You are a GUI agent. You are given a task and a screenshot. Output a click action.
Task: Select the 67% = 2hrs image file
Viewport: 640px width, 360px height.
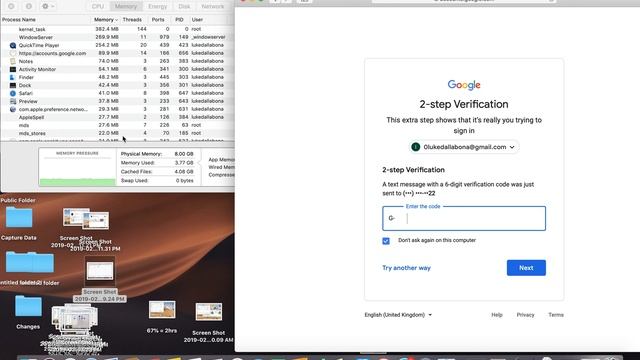tap(162, 309)
